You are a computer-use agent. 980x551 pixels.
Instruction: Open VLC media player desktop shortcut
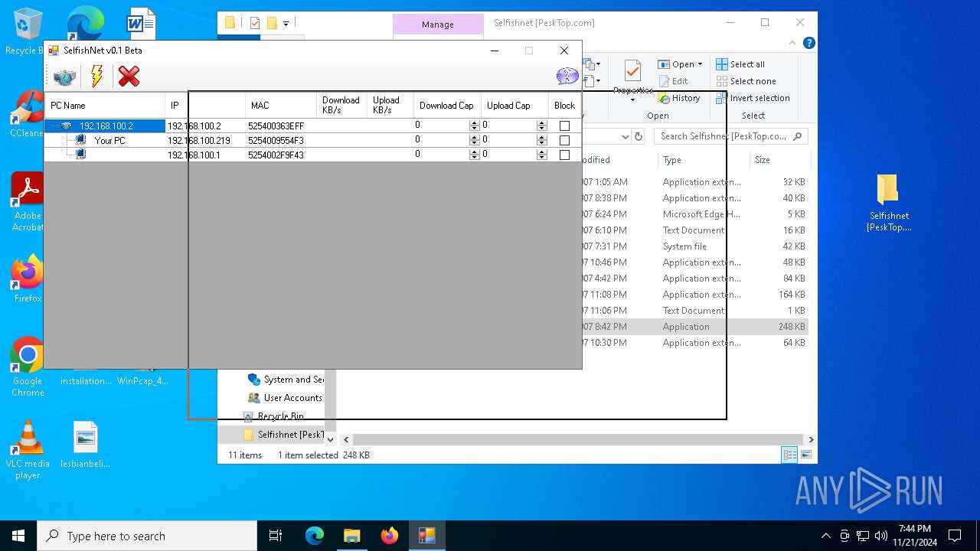tap(28, 450)
